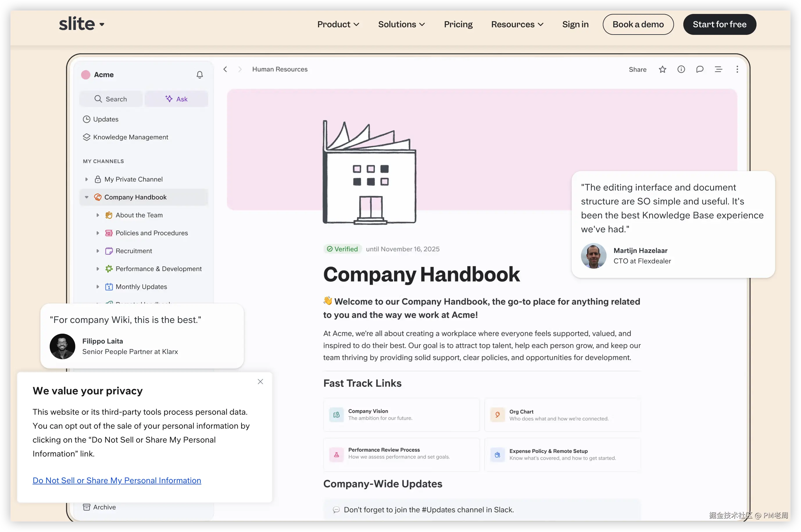This screenshot has height=532, width=801.
Task: Open the Resources dropdown menu
Action: point(517,24)
